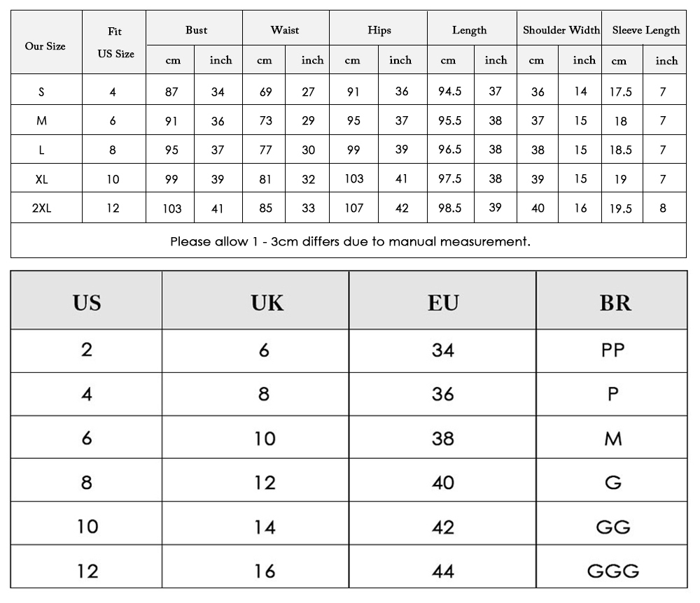This screenshot has width=700, height=603.
Task: Click the XL size row label
Action: pos(41,179)
